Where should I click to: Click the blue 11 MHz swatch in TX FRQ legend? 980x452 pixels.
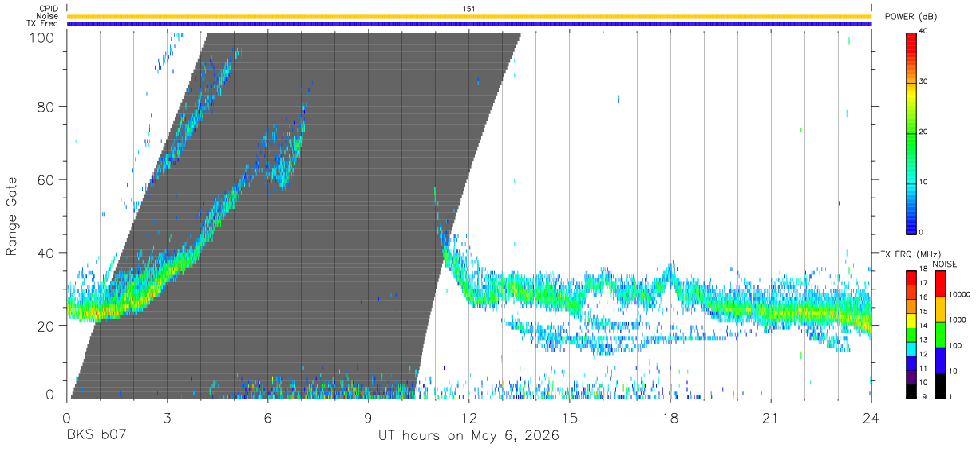pos(911,364)
